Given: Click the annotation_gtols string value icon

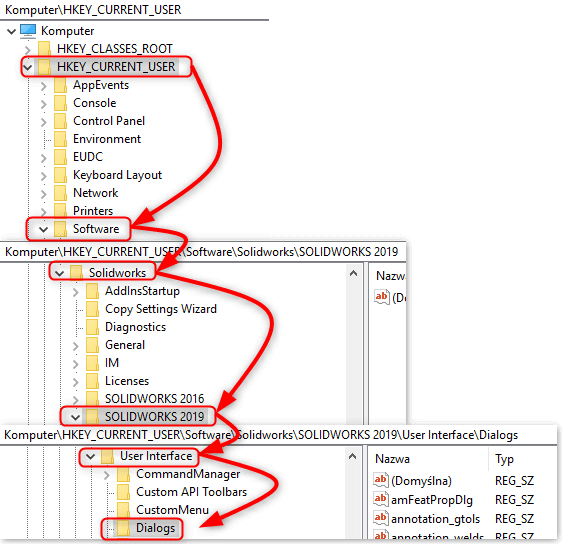Looking at the screenshot, I should tap(381, 518).
